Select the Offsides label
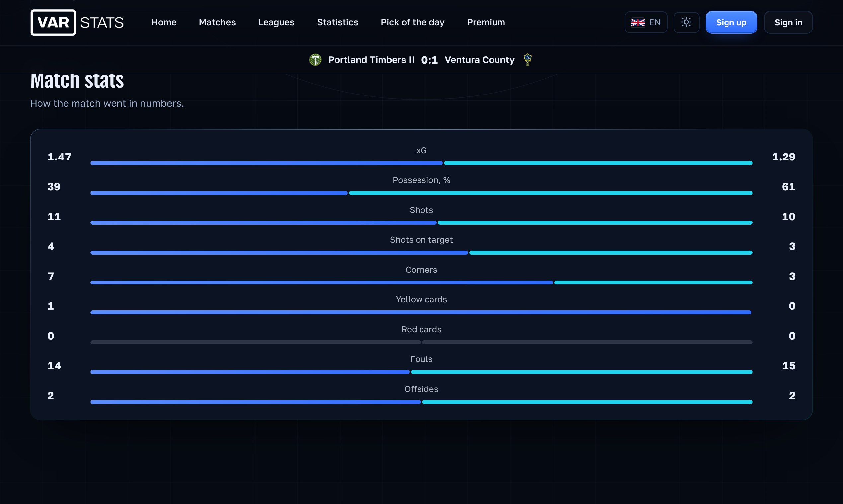Screen dimensions: 843x504 click(421, 389)
